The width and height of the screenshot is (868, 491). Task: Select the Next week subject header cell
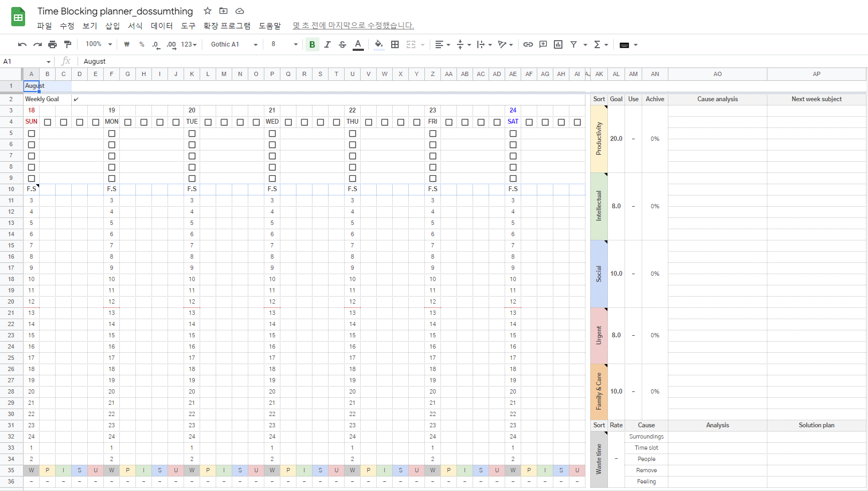pos(817,99)
